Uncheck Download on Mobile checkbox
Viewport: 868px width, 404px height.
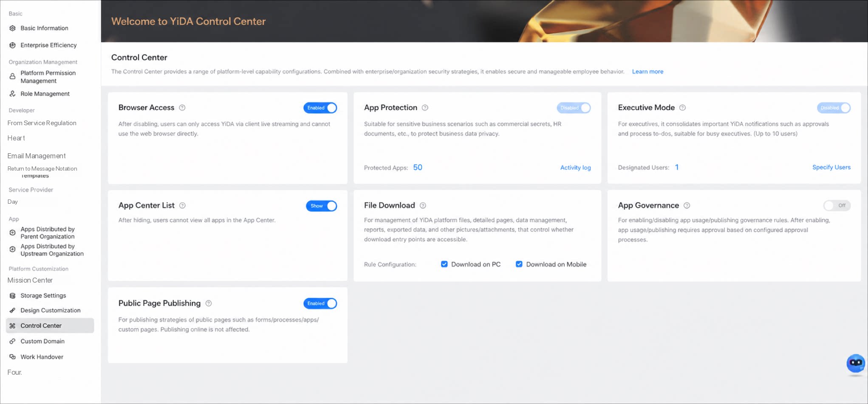(519, 264)
